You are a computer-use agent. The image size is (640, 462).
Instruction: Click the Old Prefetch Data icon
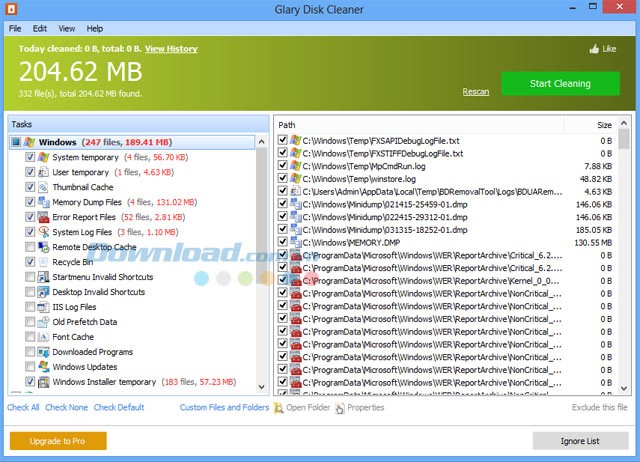(x=44, y=322)
